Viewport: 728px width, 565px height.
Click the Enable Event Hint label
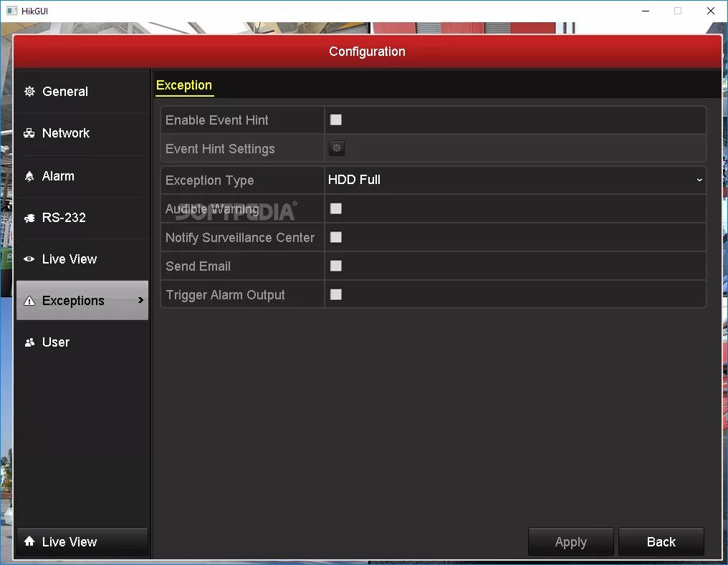tap(217, 120)
